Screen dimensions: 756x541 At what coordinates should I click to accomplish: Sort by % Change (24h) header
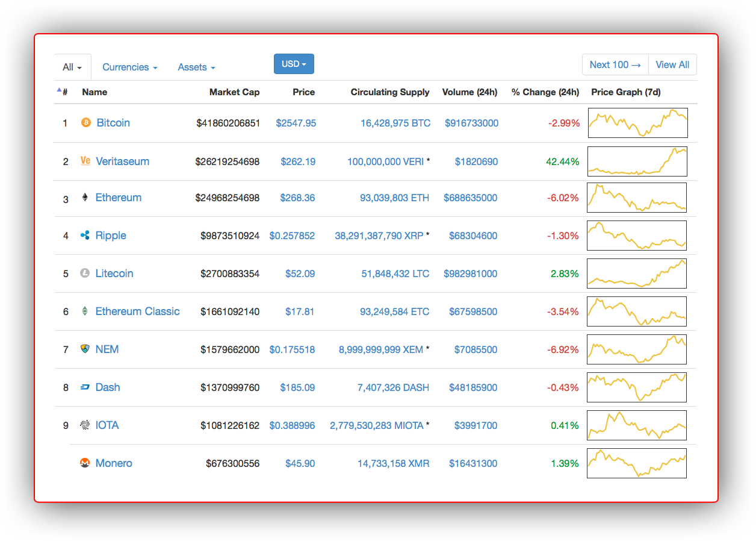click(x=545, y=92)
